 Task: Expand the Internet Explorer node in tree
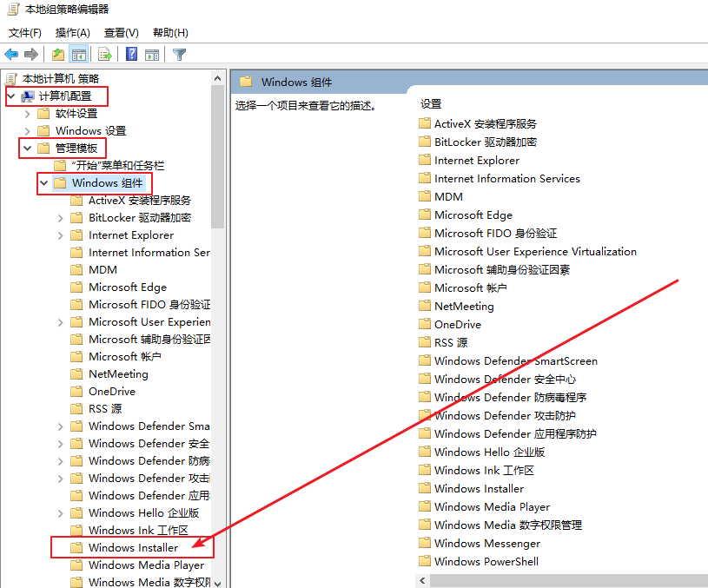pos(60,235)
